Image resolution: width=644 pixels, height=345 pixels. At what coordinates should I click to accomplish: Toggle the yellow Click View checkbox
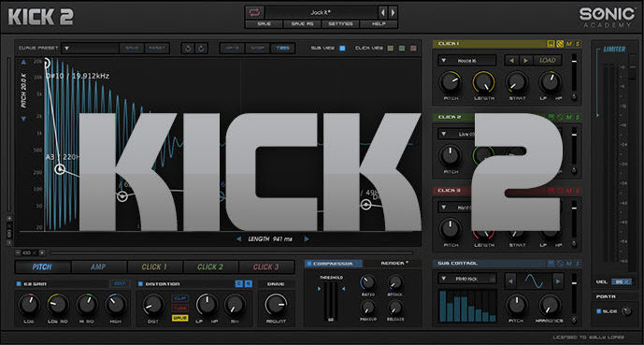coord(391,48)
